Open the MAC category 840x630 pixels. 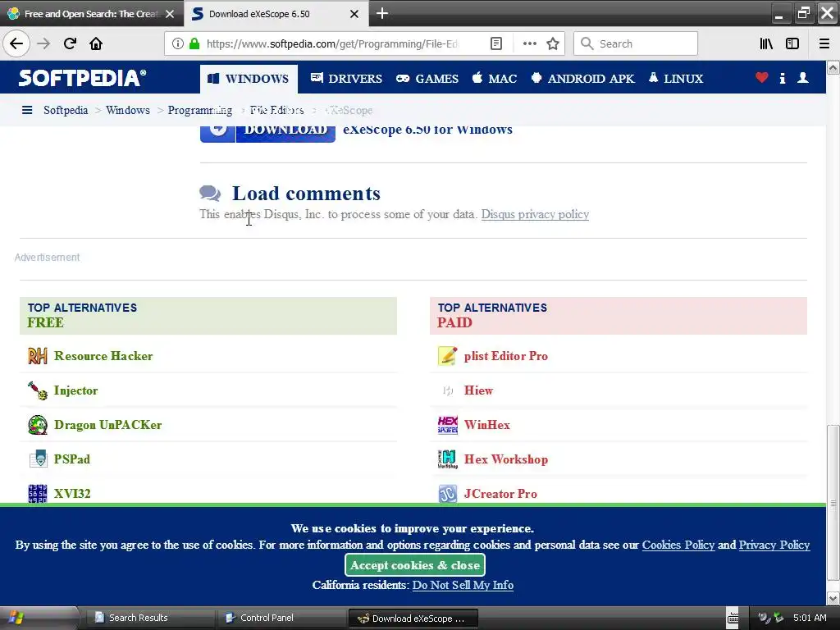pyautogui.click(x=495, y=79)
